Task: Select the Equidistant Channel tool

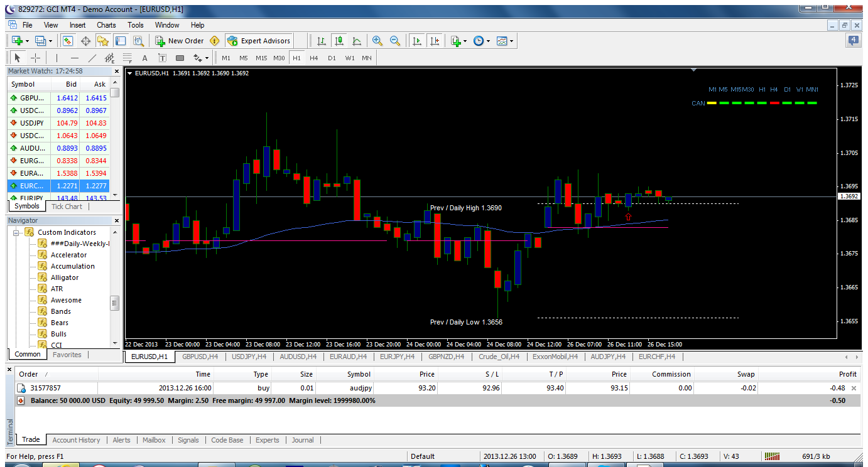Action: [x=109, y=58]
